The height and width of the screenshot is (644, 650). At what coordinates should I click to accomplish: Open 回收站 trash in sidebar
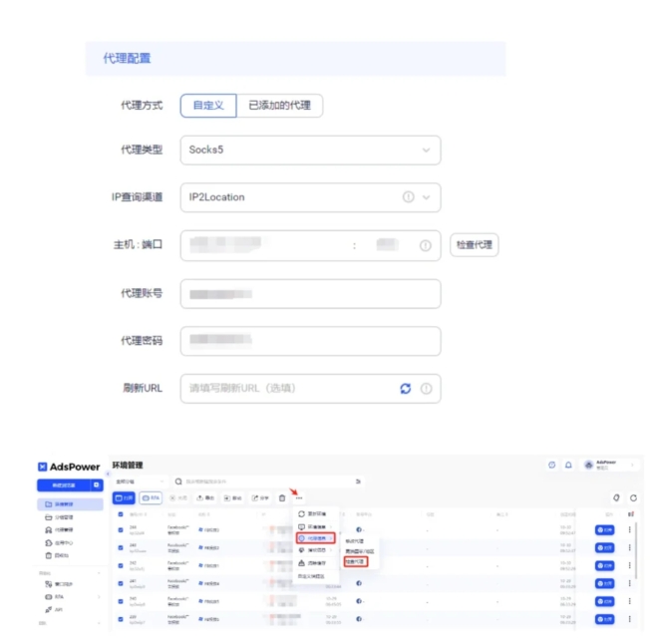70,555
